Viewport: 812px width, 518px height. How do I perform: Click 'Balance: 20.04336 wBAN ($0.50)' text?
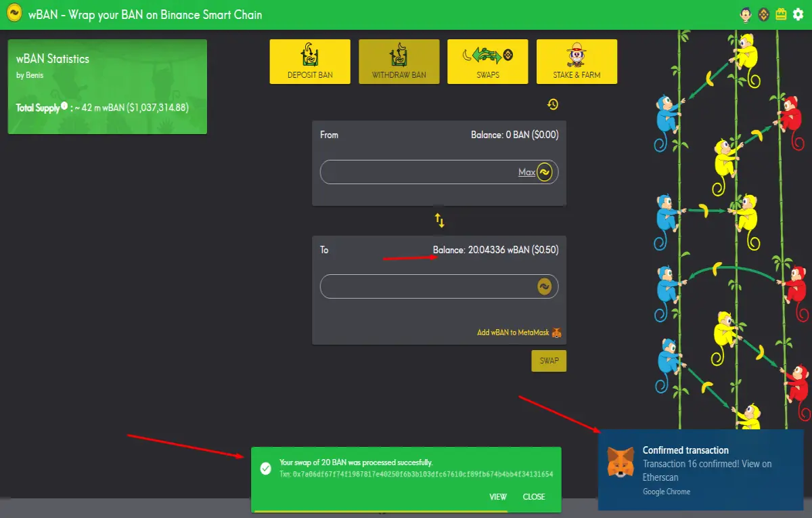[496, 250]
